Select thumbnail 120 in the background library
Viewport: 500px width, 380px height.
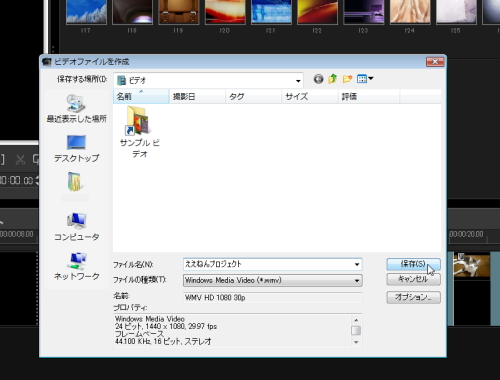(225, 12)
